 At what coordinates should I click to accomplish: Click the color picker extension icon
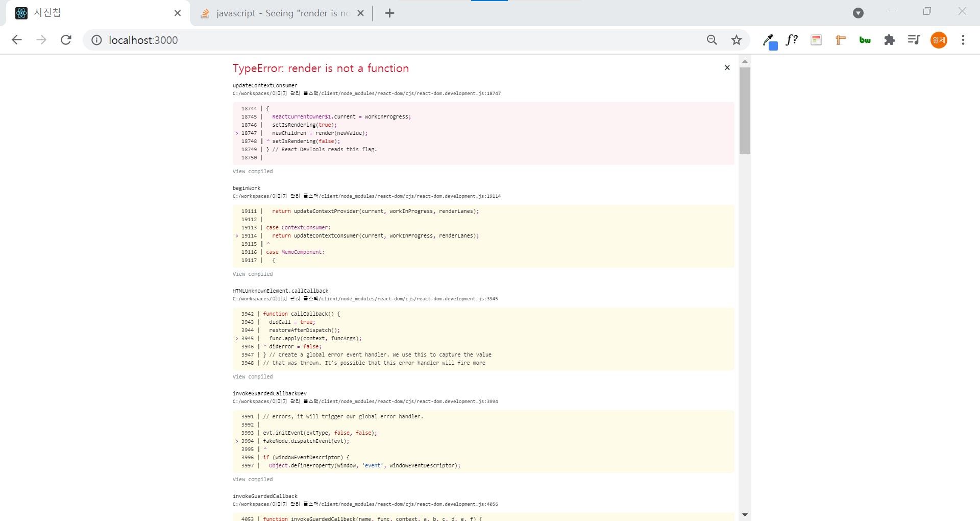tap(769, 40)
